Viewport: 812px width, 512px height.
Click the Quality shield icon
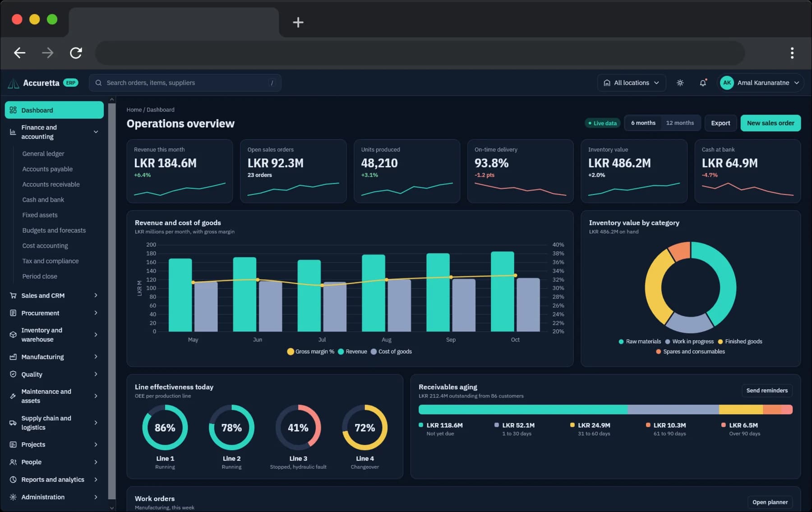point(13,374)
